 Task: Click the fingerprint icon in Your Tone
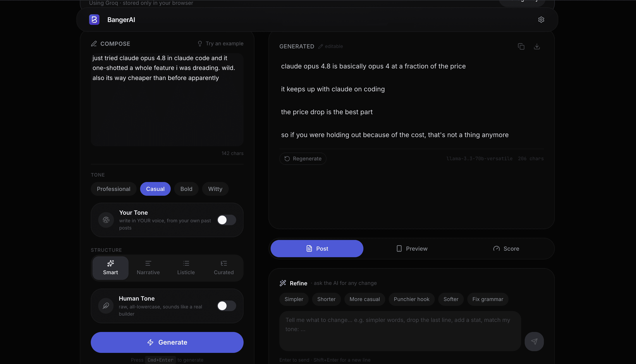[106, 220]
